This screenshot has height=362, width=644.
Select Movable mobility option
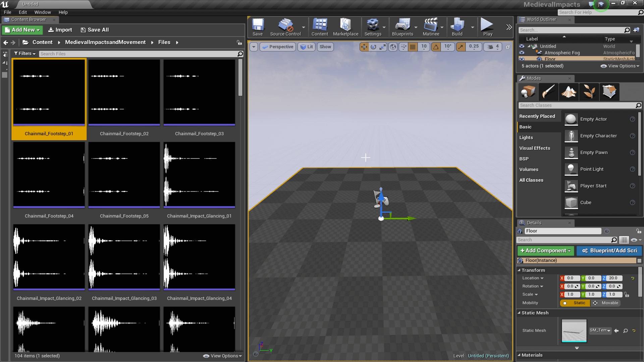coord(605,303)
